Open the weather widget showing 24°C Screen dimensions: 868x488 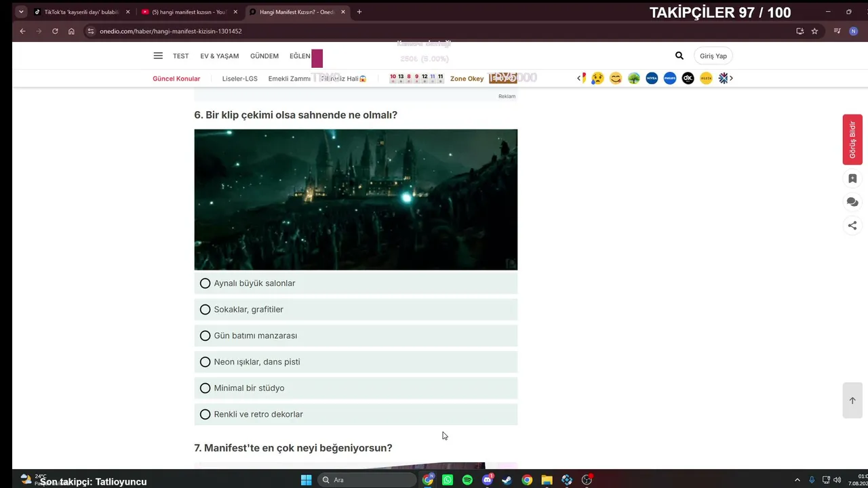pyautogui.click(x=34, y=479)
